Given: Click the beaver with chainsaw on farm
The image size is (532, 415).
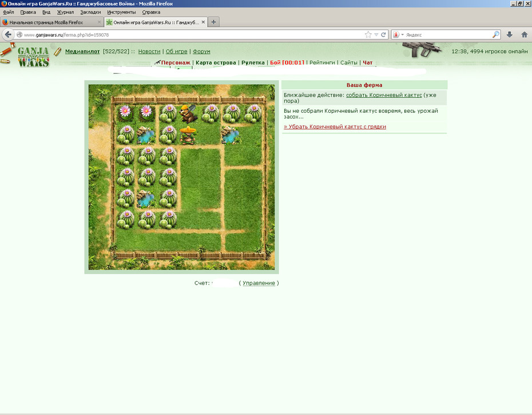Looking at the screenshot, I should pos(188,113).
